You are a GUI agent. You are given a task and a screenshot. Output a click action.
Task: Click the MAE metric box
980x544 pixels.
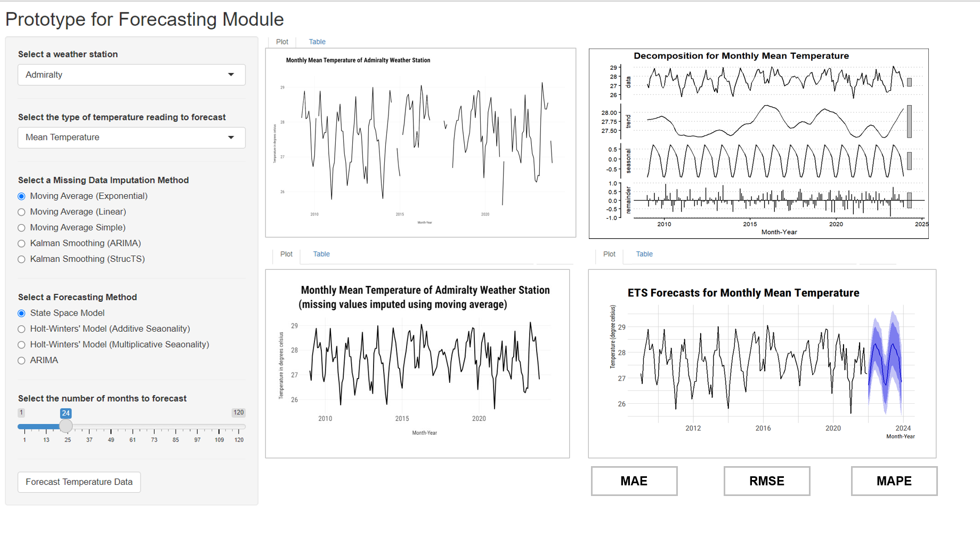tap(634, 481)
